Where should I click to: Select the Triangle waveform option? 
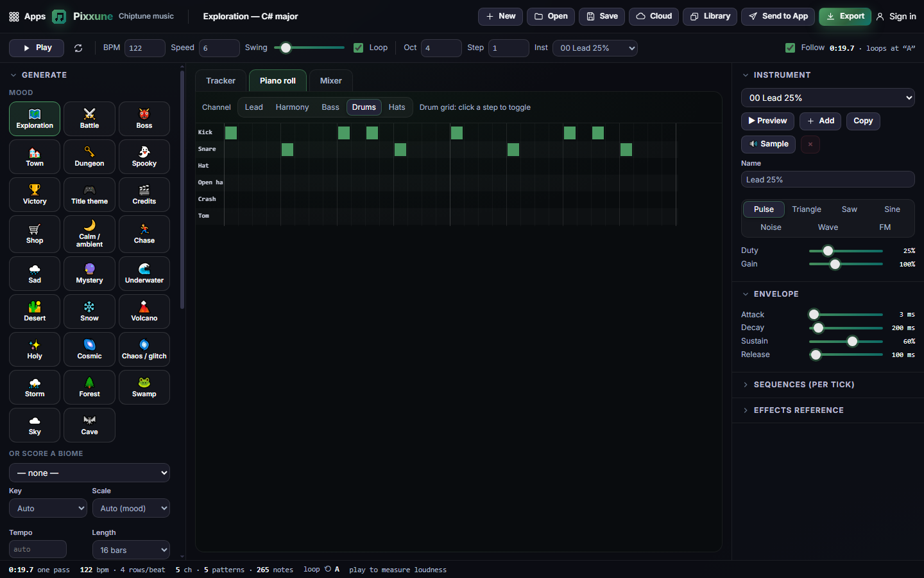click(807, 209)
